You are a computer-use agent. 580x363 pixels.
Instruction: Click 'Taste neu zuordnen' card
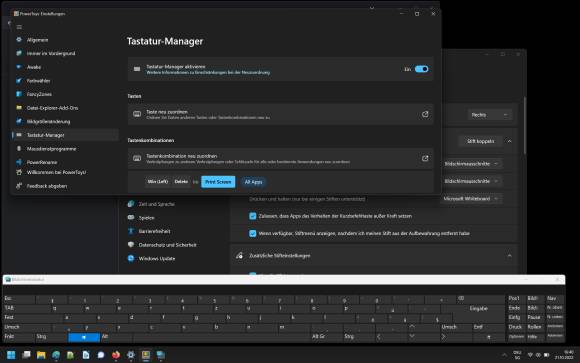[280, 114]
